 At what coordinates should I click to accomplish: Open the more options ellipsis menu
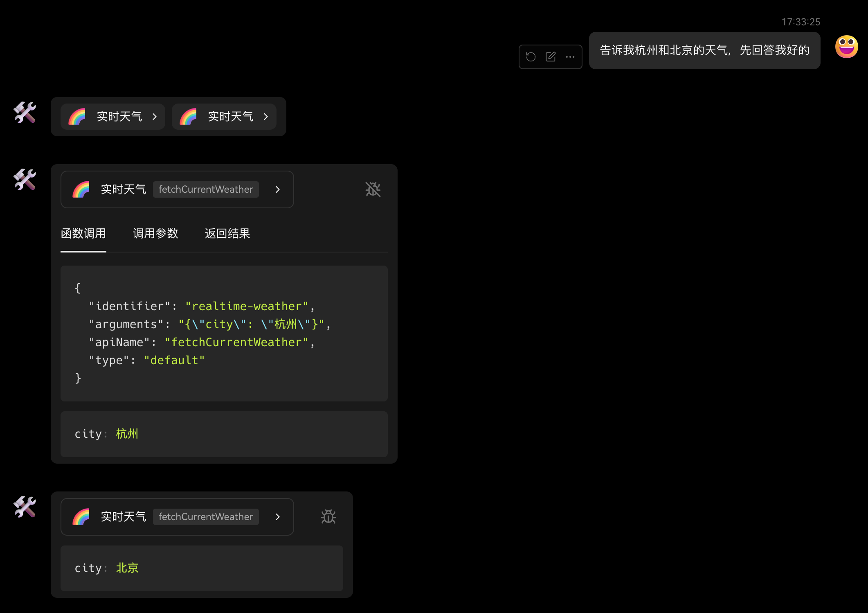coord(570,57)
